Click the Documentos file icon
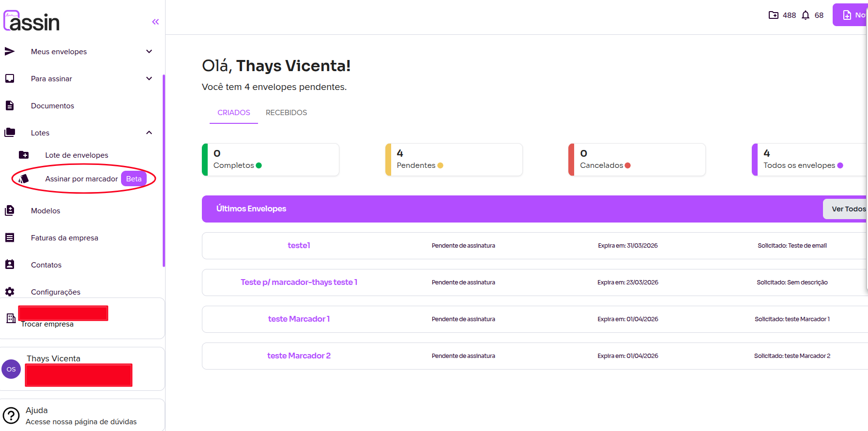 click(10, 105)
